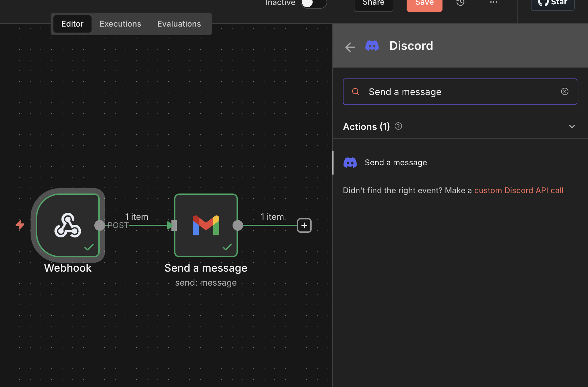Click the Discord logo in panel header
The height and width of the screenshot is (387, 588).
(x=372, y=46)
